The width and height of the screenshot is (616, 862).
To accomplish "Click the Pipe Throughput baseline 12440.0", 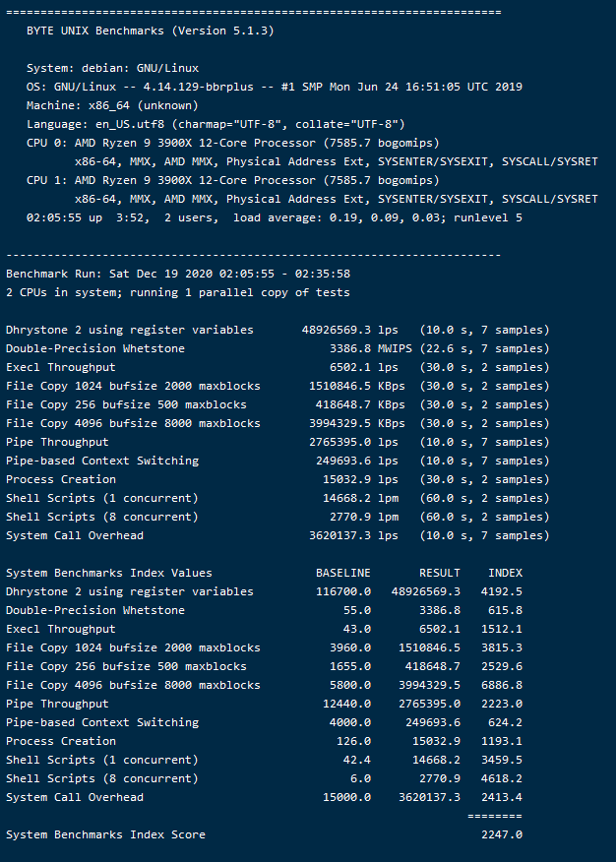I will click(x=346, y=704).
